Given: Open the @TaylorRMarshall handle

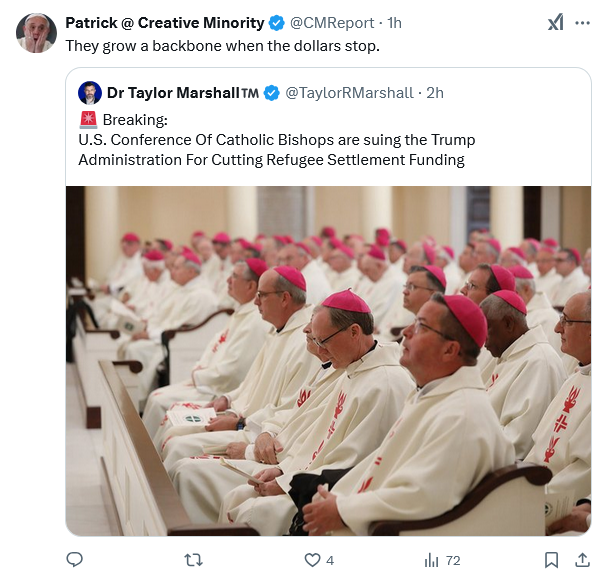Looking at the screenshot, I should (x=349, y=93).
